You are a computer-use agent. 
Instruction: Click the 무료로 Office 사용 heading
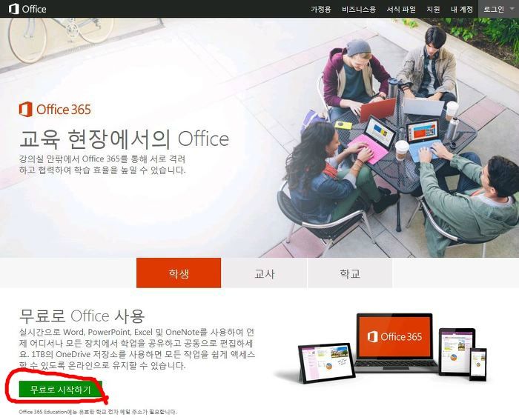tap(82, 316)
